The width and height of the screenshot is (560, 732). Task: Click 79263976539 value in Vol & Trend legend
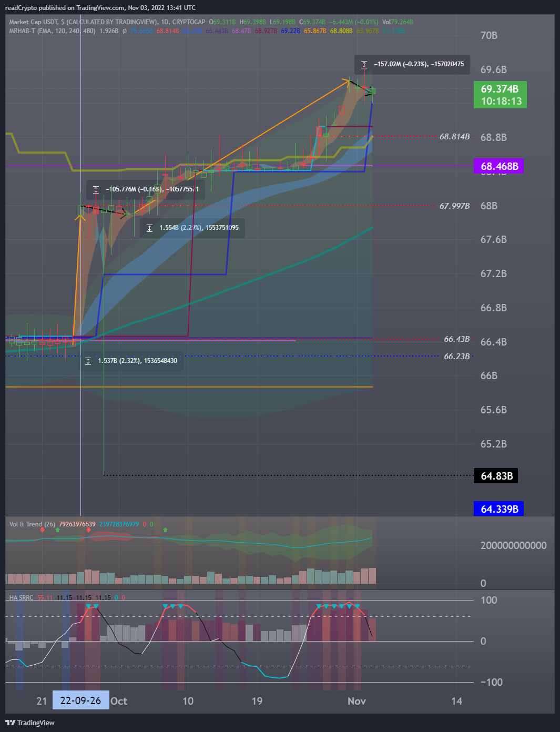pos(77,524)
